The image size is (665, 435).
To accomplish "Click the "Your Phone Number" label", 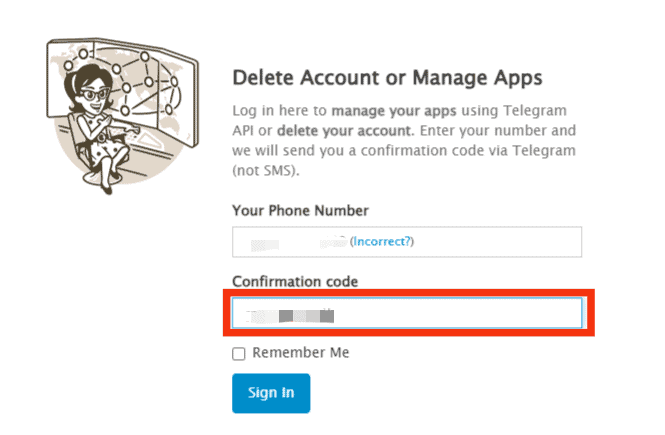I will click(x=300, y=210).
